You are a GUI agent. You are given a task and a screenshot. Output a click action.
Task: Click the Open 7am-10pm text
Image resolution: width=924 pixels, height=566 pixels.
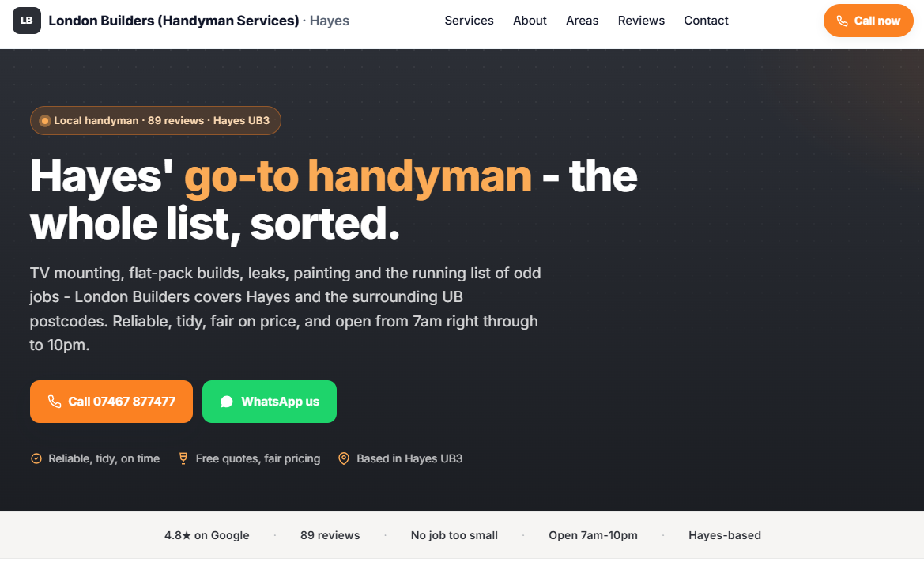point(593,535)
